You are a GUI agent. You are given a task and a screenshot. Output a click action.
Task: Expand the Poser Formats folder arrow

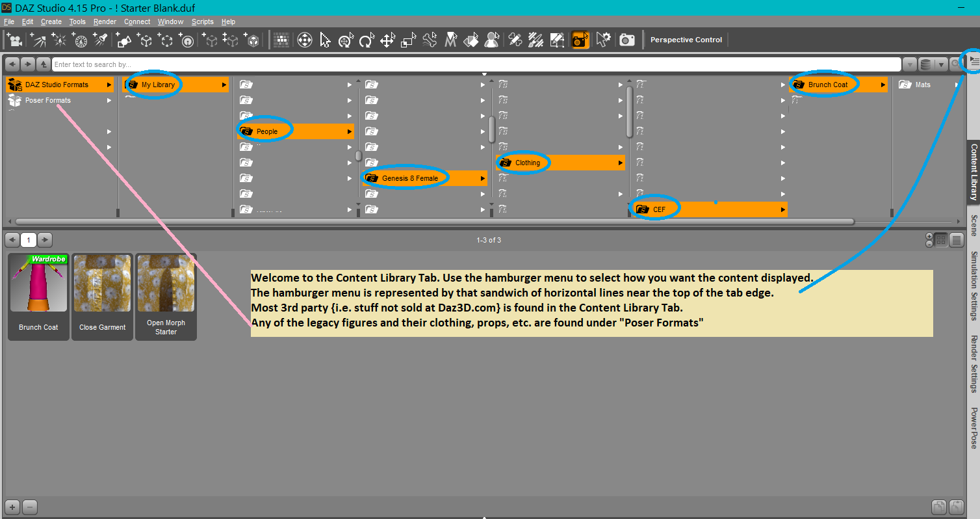coord(109,100)
